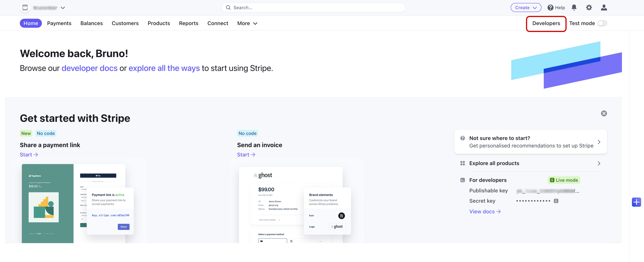Open Not sure where to start card
Viewport: 644px width, 262px height.
click(530, 142)
